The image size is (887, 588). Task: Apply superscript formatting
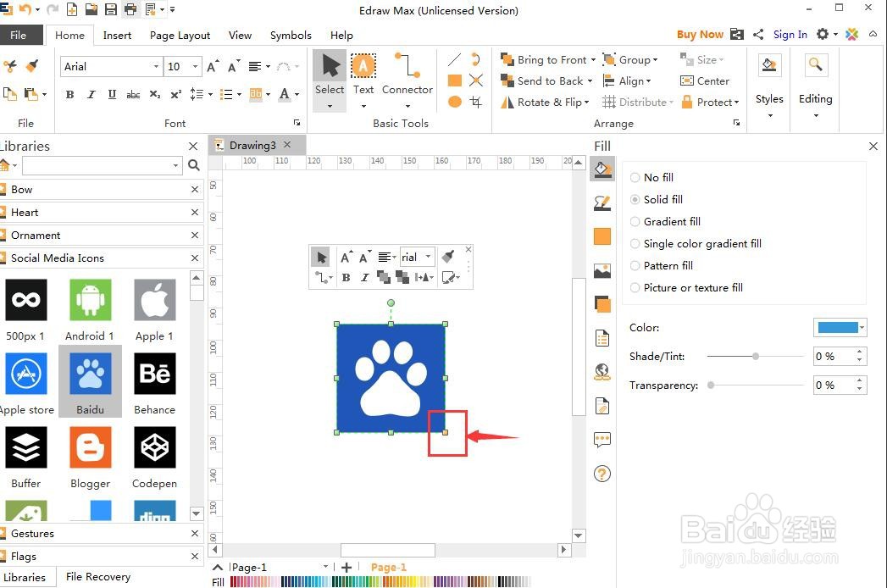pos(176,95)
